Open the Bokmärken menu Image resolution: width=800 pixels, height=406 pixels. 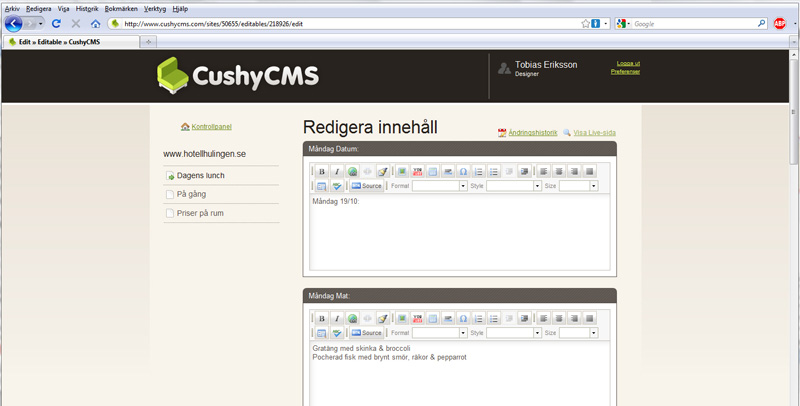pos(121,9)
